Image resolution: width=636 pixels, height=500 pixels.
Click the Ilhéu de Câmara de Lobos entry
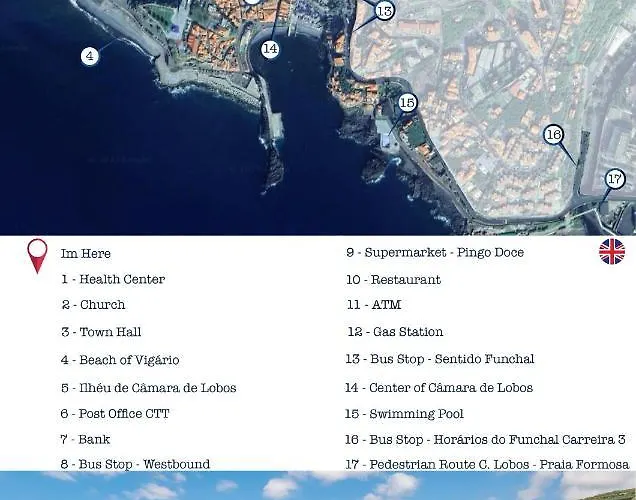(x=148, y=388)
